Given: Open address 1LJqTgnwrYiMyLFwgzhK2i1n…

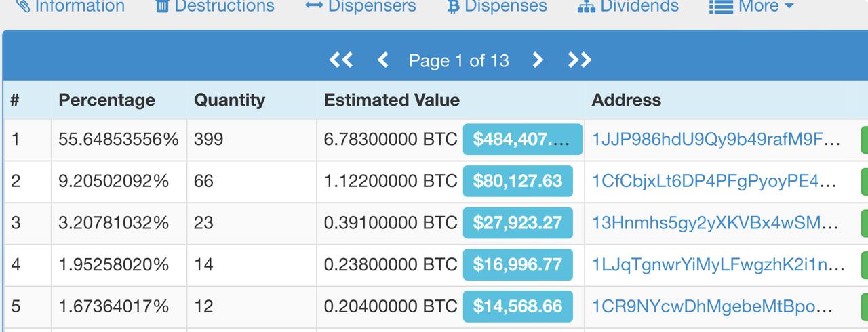Looking at the screenshot, I should click(718, 264).
